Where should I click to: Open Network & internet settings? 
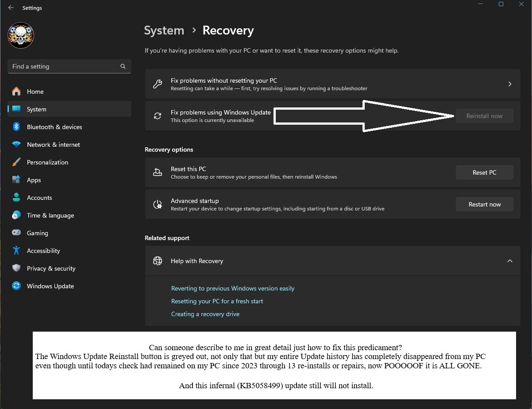(x=53, y=145)
